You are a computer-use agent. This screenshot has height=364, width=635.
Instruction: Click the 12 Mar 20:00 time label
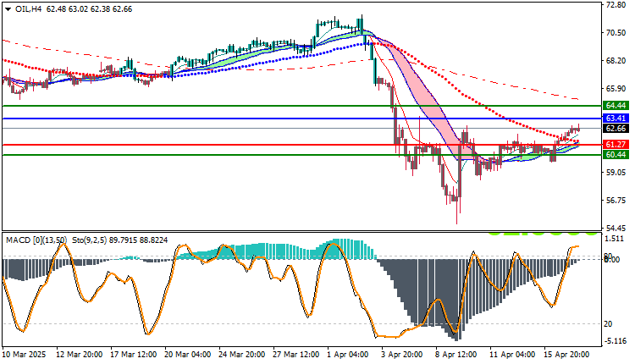(x=79, y=355)
